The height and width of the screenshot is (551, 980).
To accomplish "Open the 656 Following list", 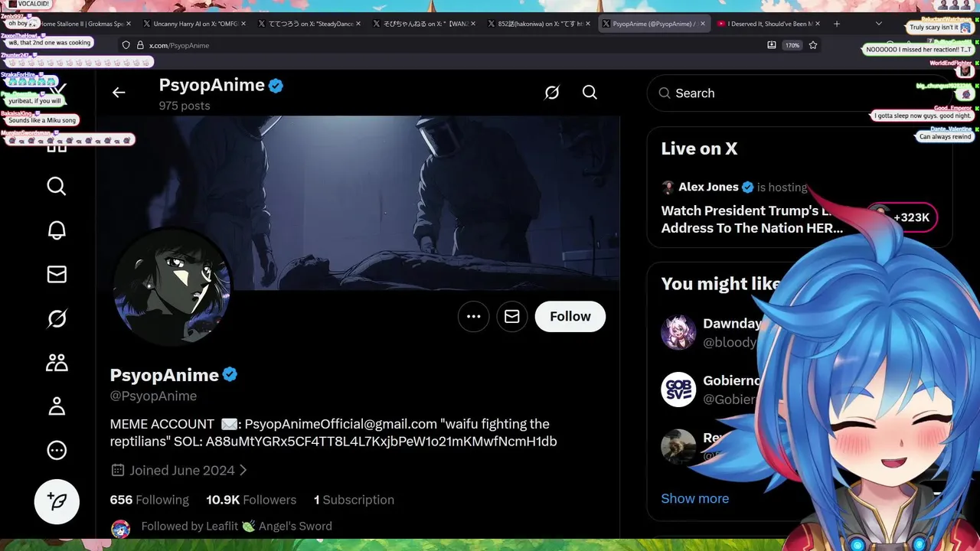I will 149,500.
